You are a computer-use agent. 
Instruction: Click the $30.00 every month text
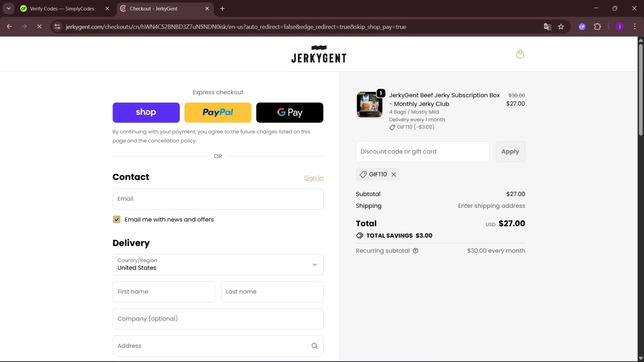point(496,251)
